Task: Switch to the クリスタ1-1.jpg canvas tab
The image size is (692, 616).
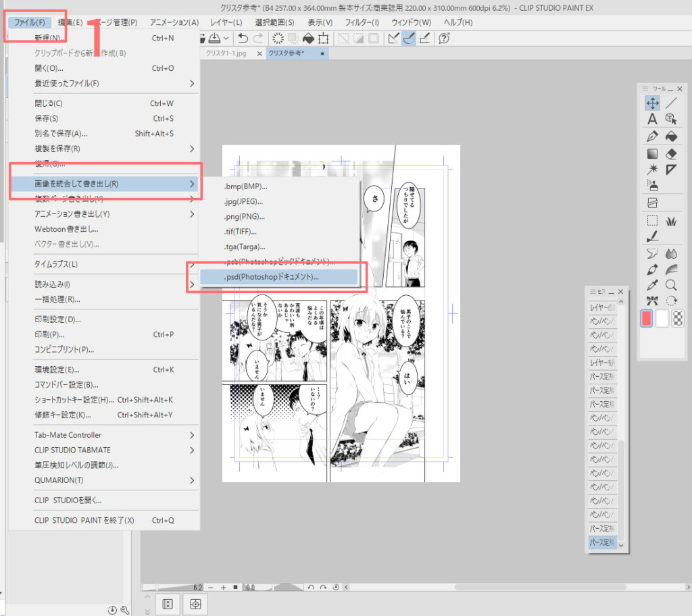Action: pos(226,53)
